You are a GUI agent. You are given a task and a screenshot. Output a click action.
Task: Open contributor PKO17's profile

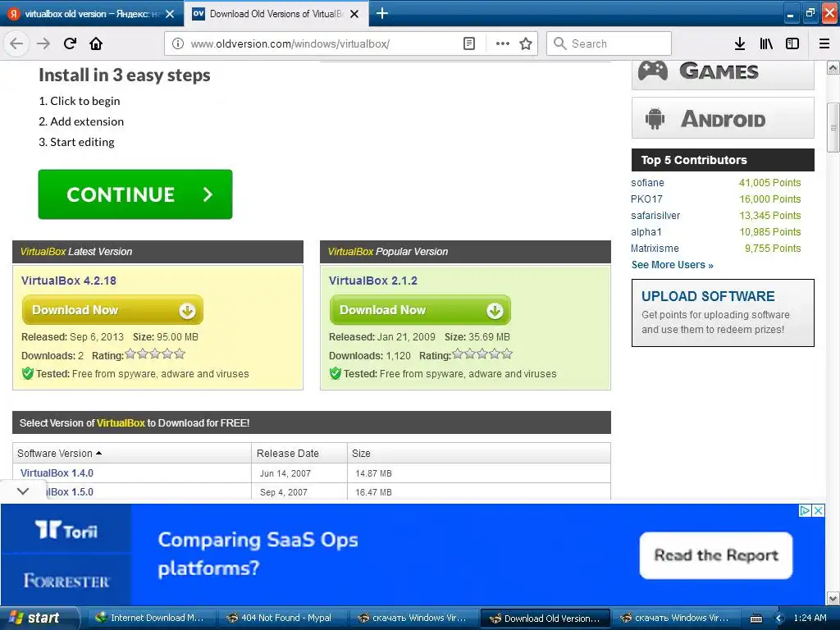[646, 199]
